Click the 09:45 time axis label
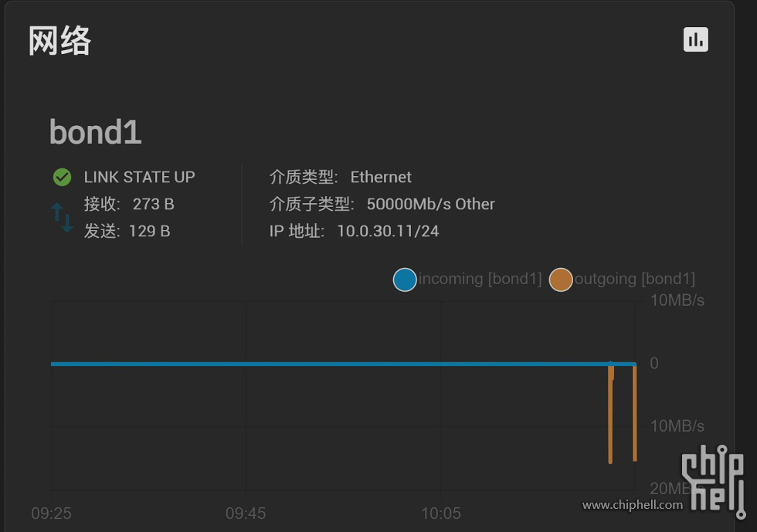757x532 pixels. point(246,513)
